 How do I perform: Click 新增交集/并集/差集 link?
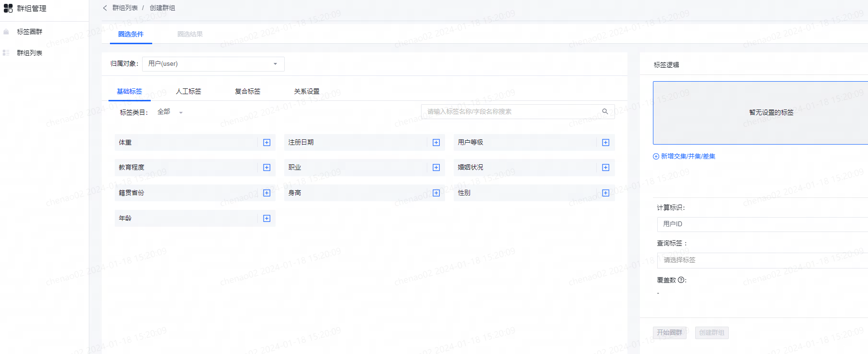click(x=688, y=157)
